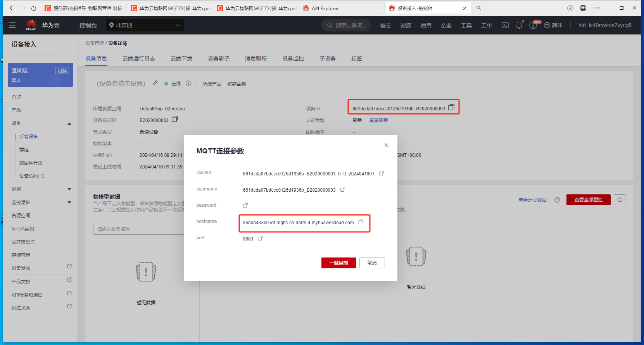
Task: Open 工单 top menu
Action: pyautogui.click(x=487, y=25)
